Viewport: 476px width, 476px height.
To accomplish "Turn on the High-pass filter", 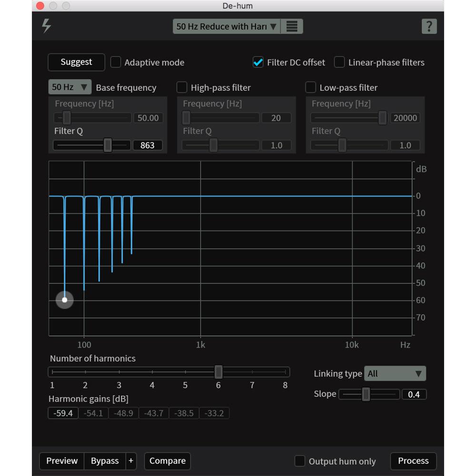I will (x=182, y=88).
